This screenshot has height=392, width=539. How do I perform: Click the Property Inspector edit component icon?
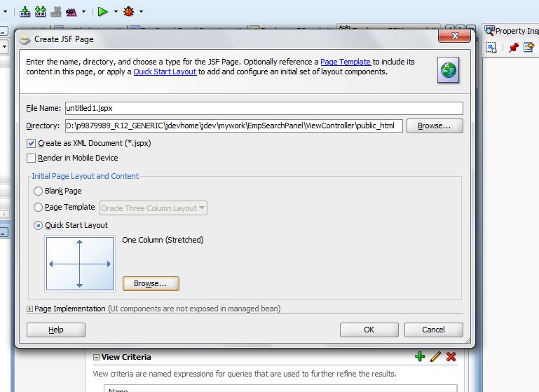tap(528, 47)
